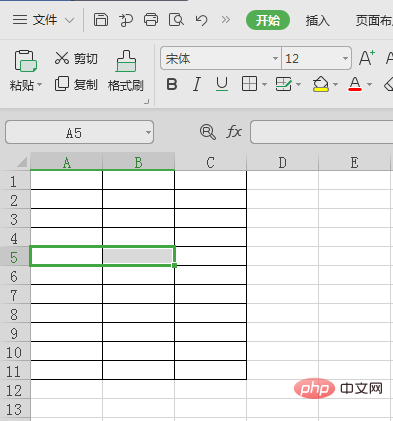
Task: Select row 11 header
Action: [15, 370]
